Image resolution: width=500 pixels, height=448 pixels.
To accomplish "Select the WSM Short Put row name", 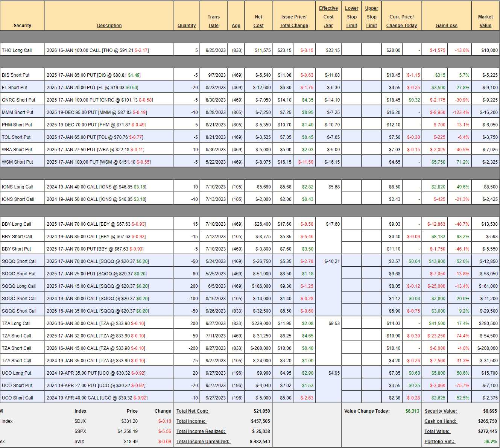I will pos(17,162).
